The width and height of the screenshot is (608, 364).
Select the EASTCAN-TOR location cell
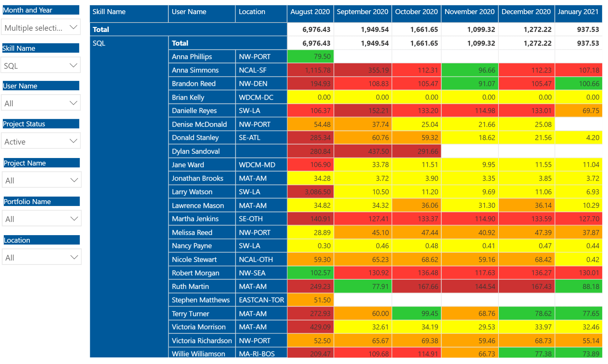pyautogui.click(x=261, y=300)
